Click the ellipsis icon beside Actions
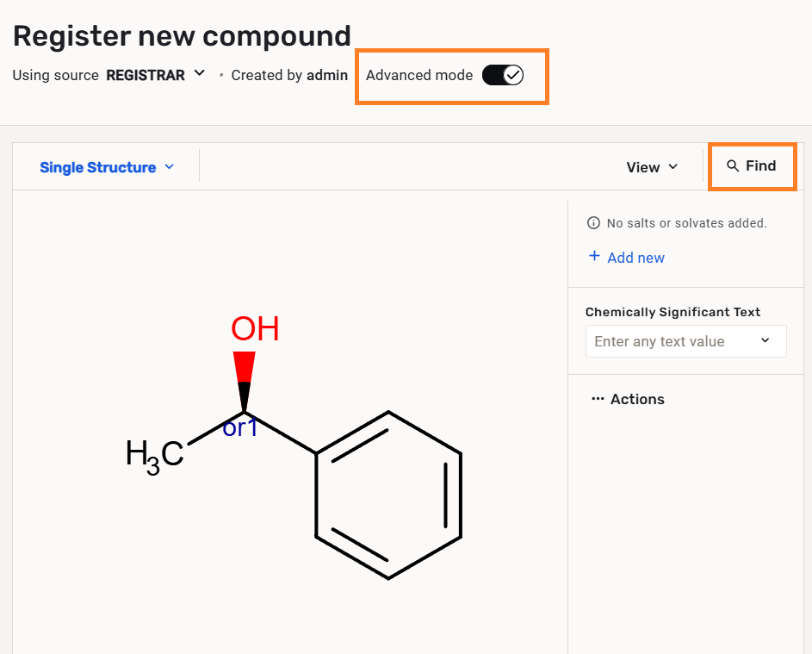 pyautogui.click(x=598, y=399)
